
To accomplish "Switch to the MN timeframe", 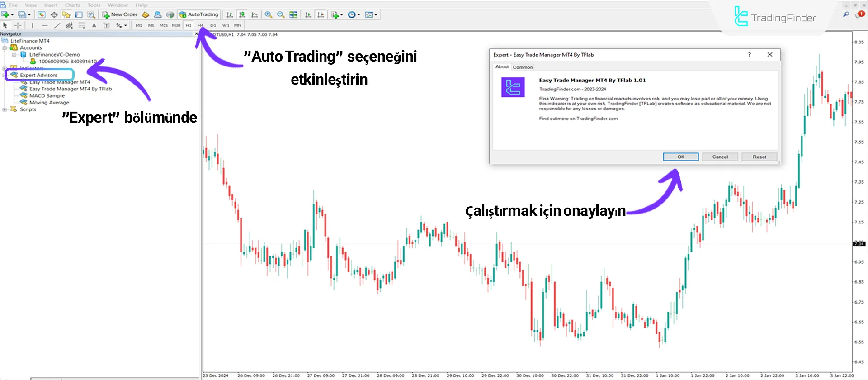I will pyautogui.click(x=238, y=25).
